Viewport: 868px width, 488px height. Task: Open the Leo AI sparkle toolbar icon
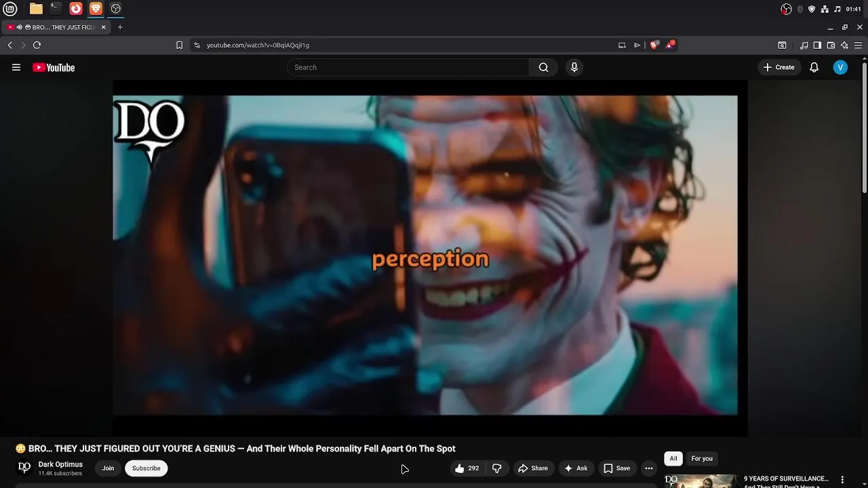pos(844,45)
